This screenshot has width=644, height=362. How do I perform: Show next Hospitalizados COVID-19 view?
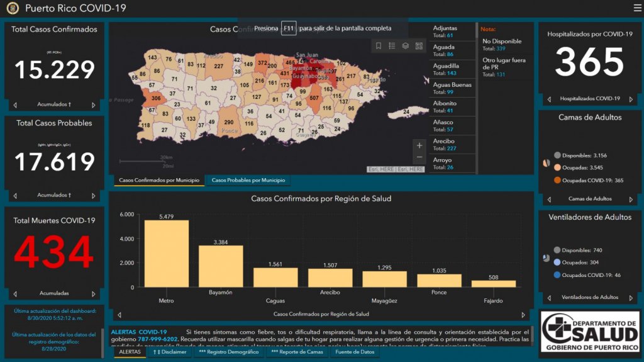(x=630, y=99)
